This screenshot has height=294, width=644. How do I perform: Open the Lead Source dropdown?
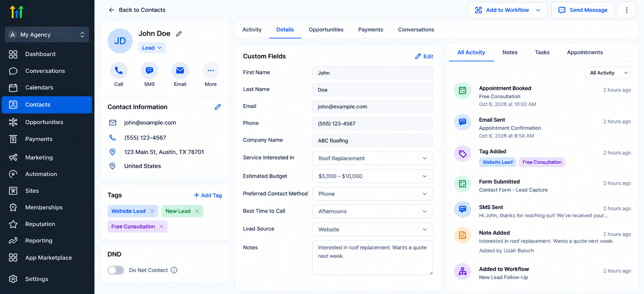pyautogui.click(x=373, y=230)
